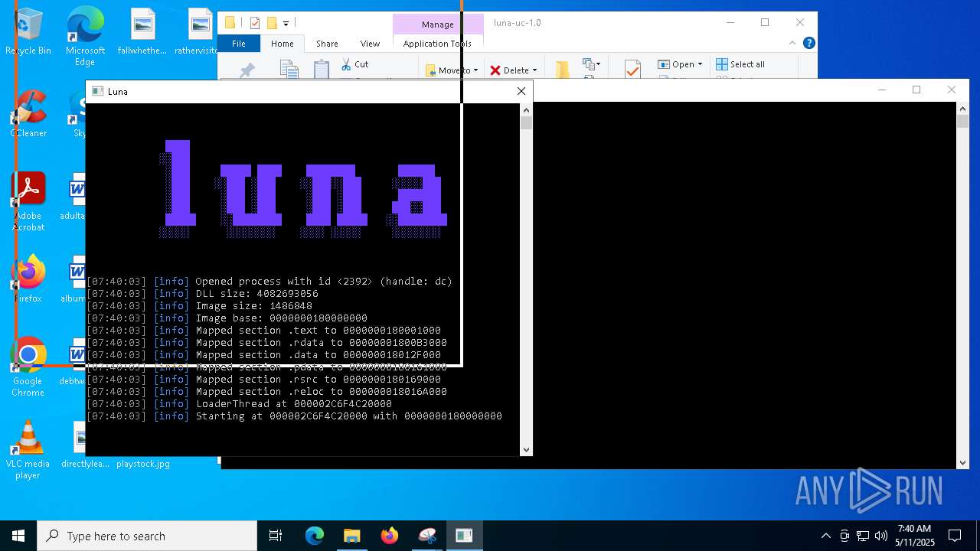Click Select all in Explorer ribbon
This screenshot has width=980, height=551.
click(x=740, y=64)
